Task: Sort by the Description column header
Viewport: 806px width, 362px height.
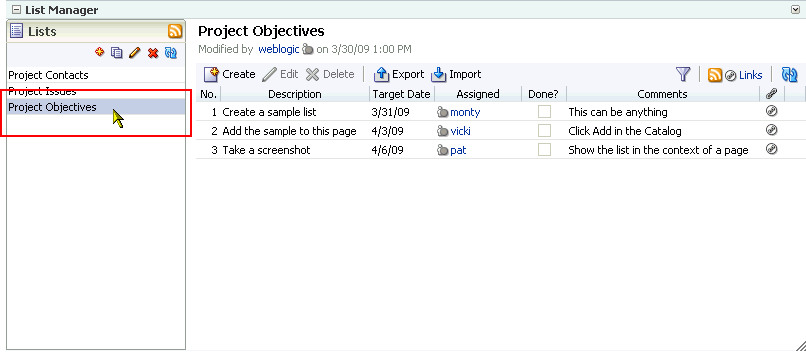Action: click(x=295, y=94)
